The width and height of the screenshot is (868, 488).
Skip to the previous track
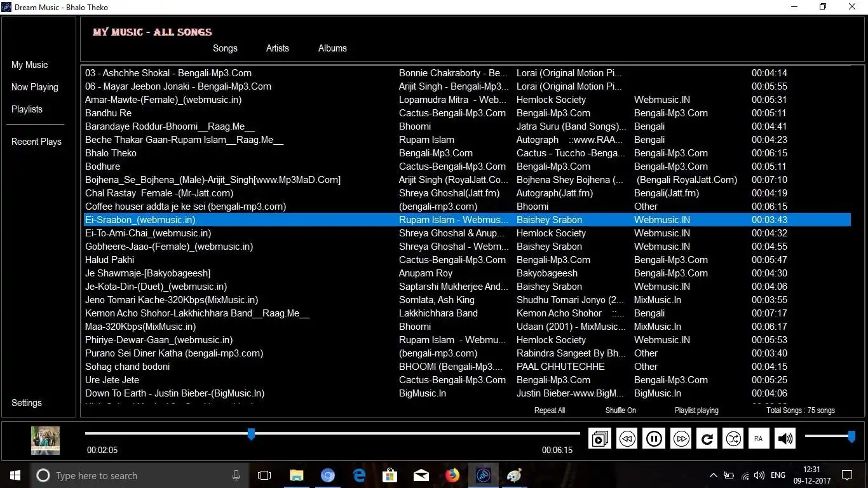627,438
